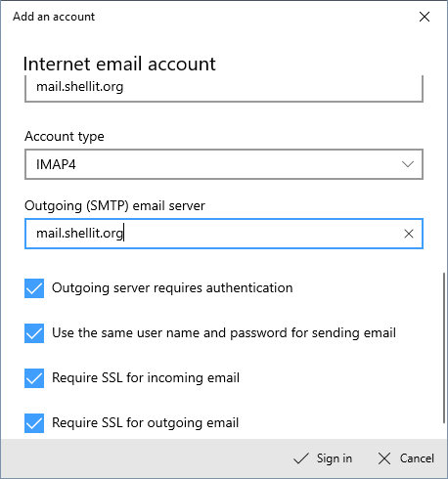Viewport: 448px width, 479px height.
Task: Click the Internet email account heading
Action: pyautogui.click(x=119, y=64)
